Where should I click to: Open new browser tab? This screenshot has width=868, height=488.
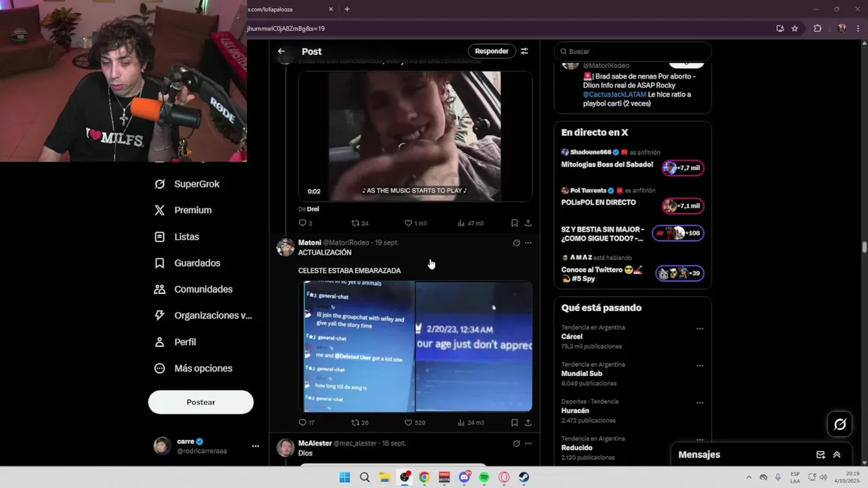coord(347,9)
